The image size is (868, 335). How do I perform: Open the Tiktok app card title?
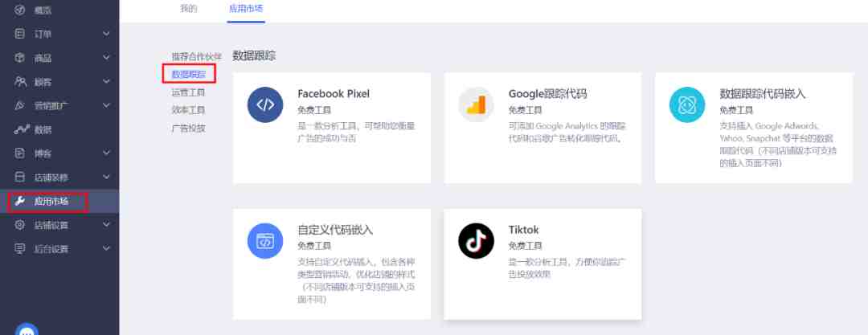(524, 229)
